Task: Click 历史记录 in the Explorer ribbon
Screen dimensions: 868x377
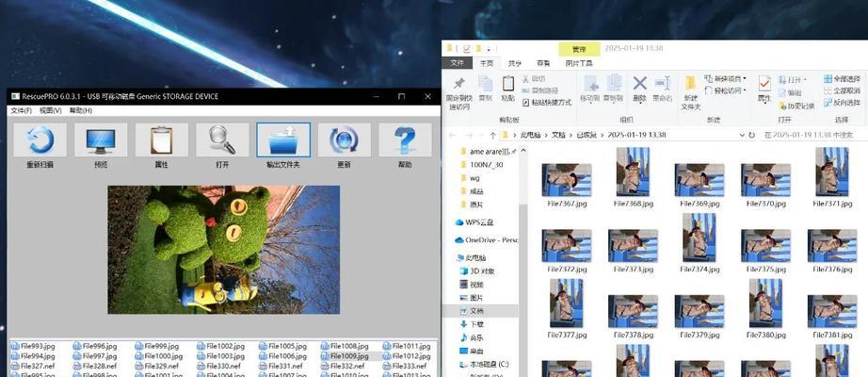Action: point(796,106)
